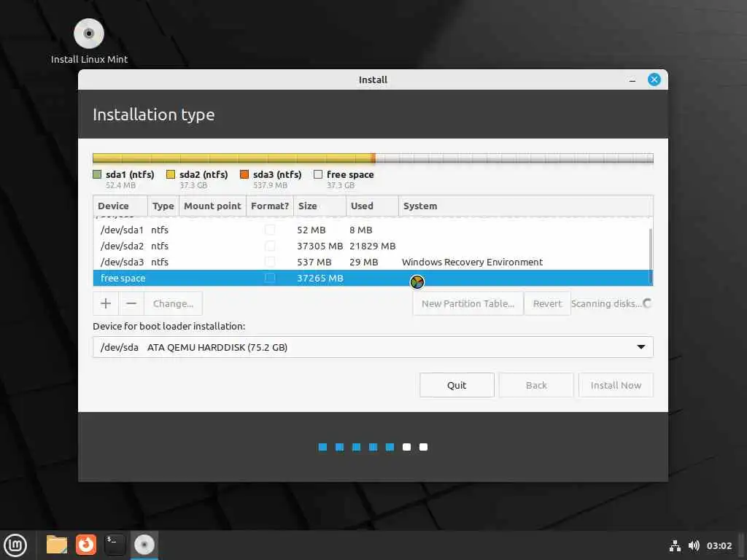Select the /dev/sda1 partition row
The width and height of the screenshot is (747, 560).
[371, 230]
